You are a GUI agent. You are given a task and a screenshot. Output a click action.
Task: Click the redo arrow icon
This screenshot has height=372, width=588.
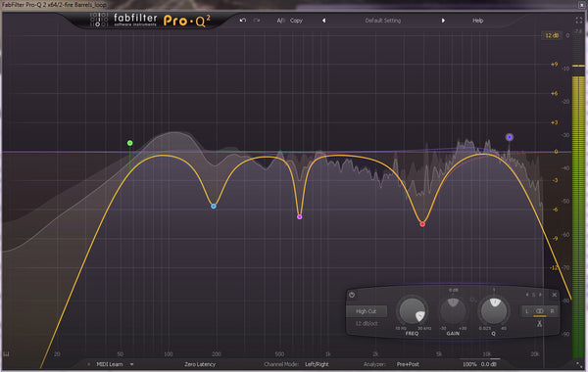pyautogui.click(x=257, y=21)
